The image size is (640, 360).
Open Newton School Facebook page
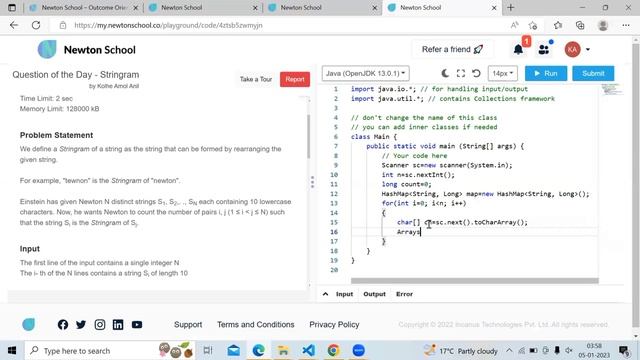pyautogui.click(x=63, y=324)
